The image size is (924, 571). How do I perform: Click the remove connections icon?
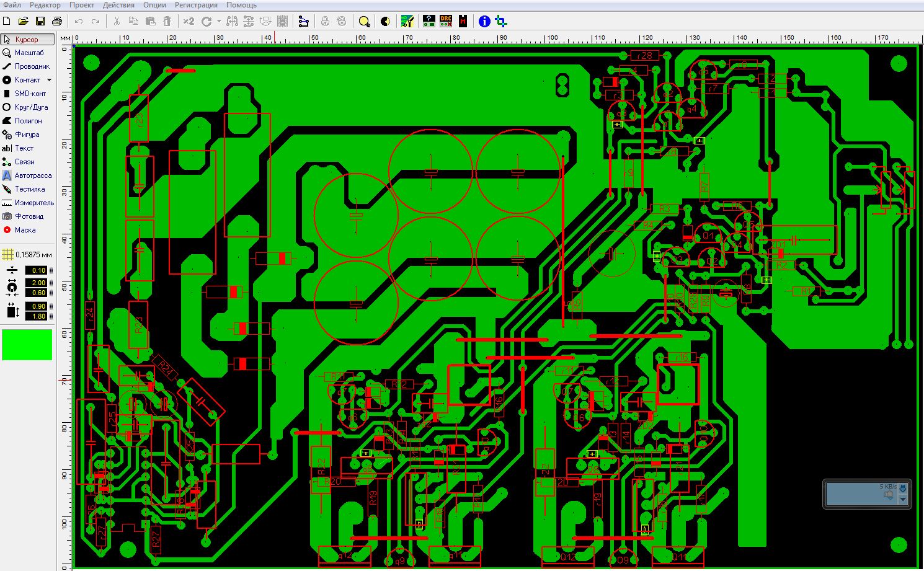[303, 21]
